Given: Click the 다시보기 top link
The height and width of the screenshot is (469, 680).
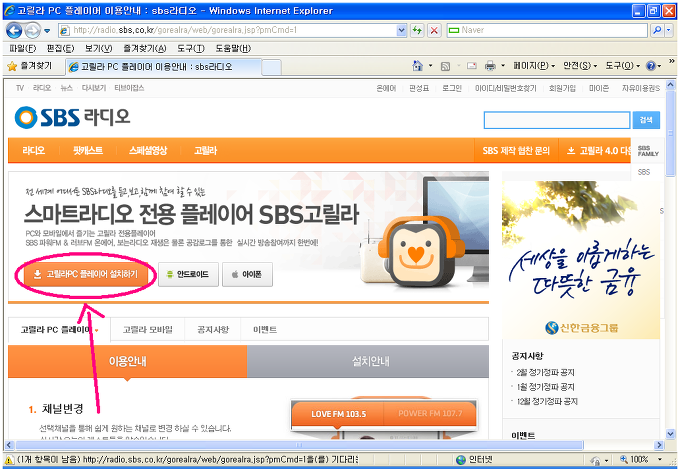Looking at the screenshot, I should pyautogui.click(x=94, y=88).
